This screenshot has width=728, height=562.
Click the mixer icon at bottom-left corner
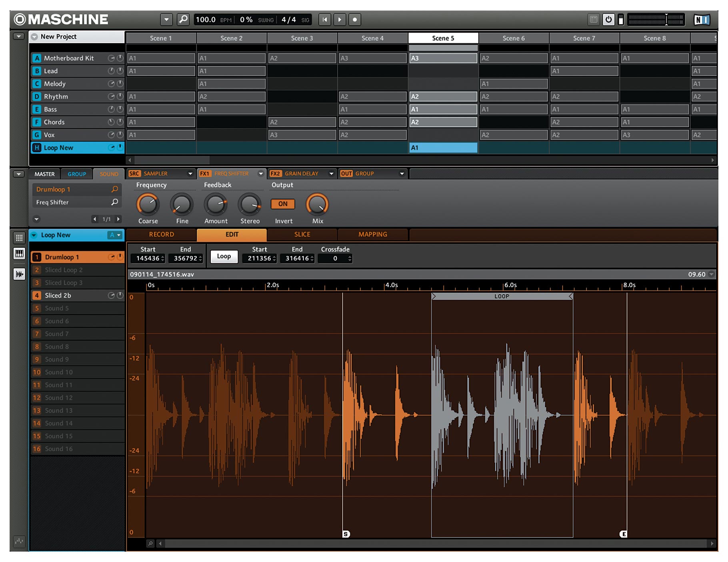coord(19,541)
